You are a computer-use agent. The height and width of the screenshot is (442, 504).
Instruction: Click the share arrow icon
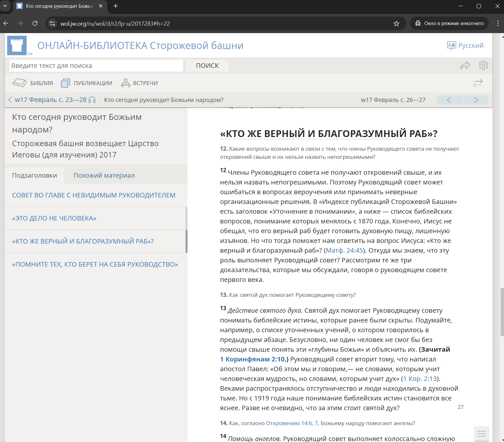[465, 66]
